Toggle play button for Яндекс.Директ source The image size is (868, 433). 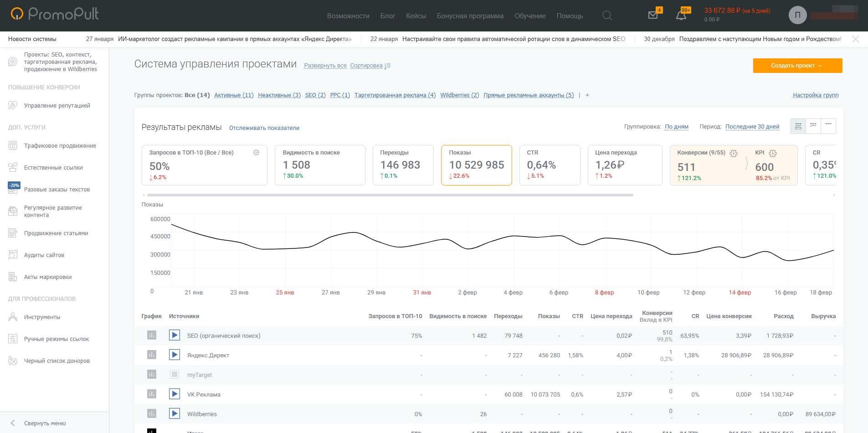175,355
